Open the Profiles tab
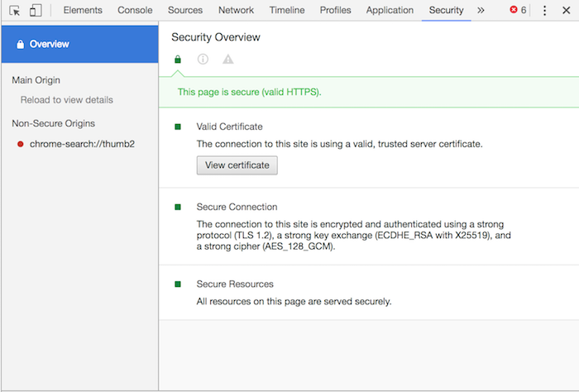The width and height of the screenshot is (579, 392). pyautogui.click(x=335, y=11)
